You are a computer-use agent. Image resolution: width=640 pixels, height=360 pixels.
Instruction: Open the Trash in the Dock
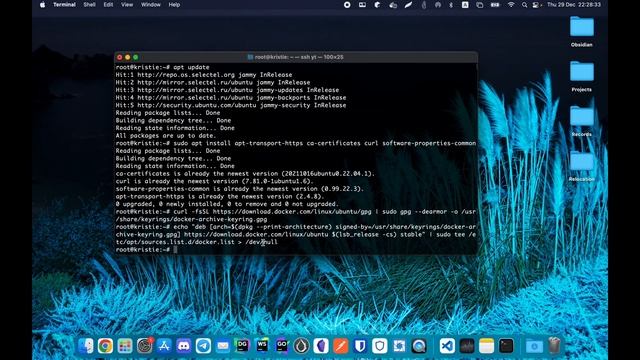(x=554, y=346)
